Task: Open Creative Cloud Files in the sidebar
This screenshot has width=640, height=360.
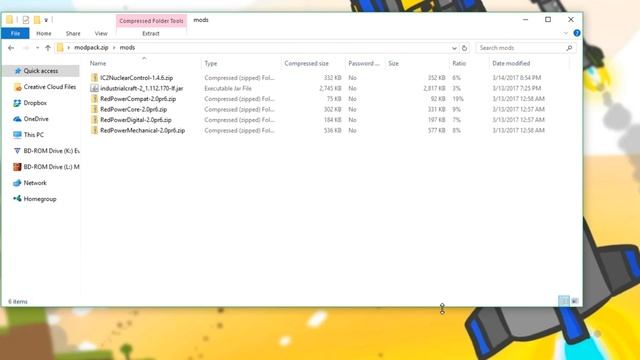Action: 50,87
